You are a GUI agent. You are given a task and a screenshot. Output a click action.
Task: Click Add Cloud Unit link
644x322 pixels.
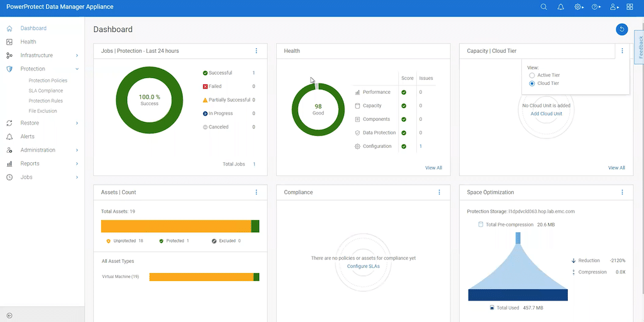547,114
